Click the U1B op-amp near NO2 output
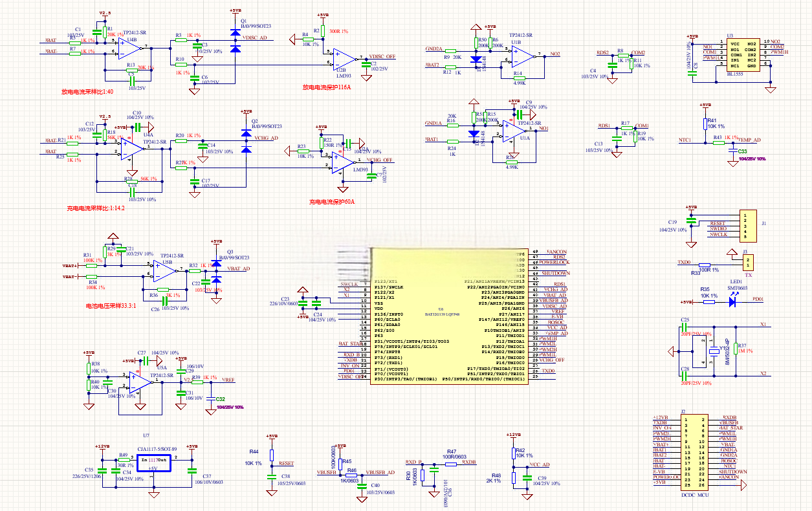Image resolution: width=812 pixels, height=511 pixels. [x=524, y=56]
